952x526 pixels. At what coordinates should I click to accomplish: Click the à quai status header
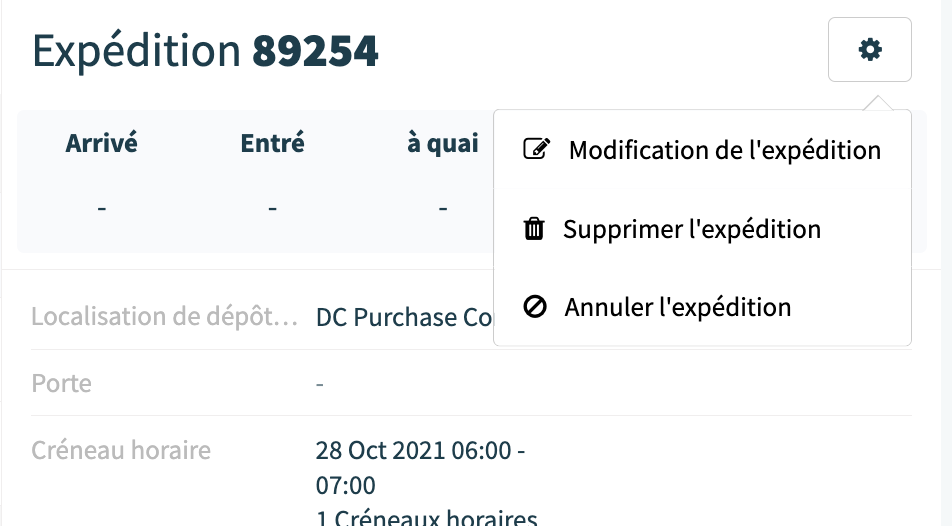click(x=443, y=143)
